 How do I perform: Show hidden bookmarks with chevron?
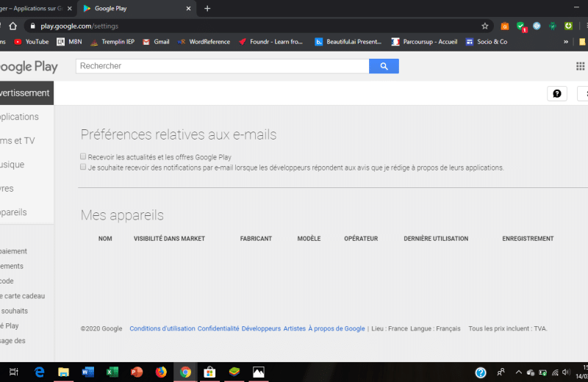(566, 42)
